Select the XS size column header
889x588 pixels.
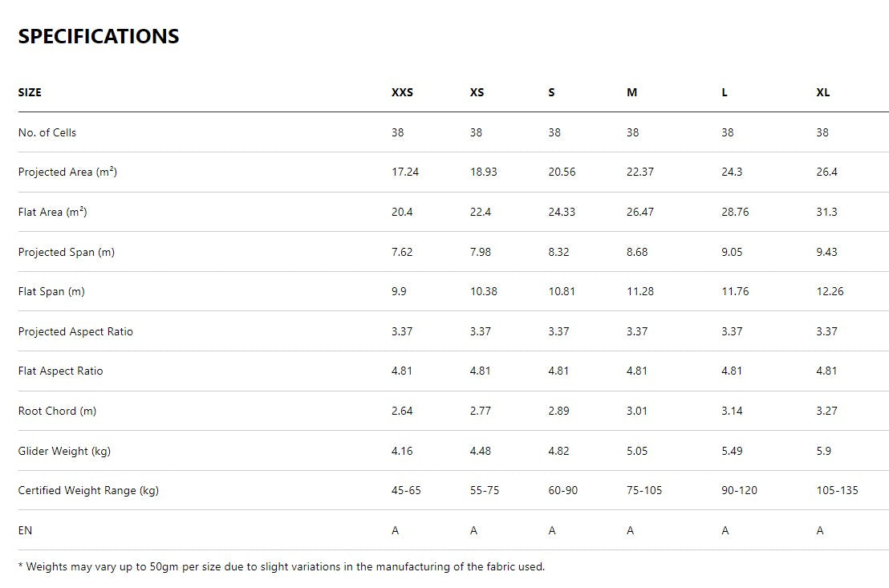pos(477,92)
